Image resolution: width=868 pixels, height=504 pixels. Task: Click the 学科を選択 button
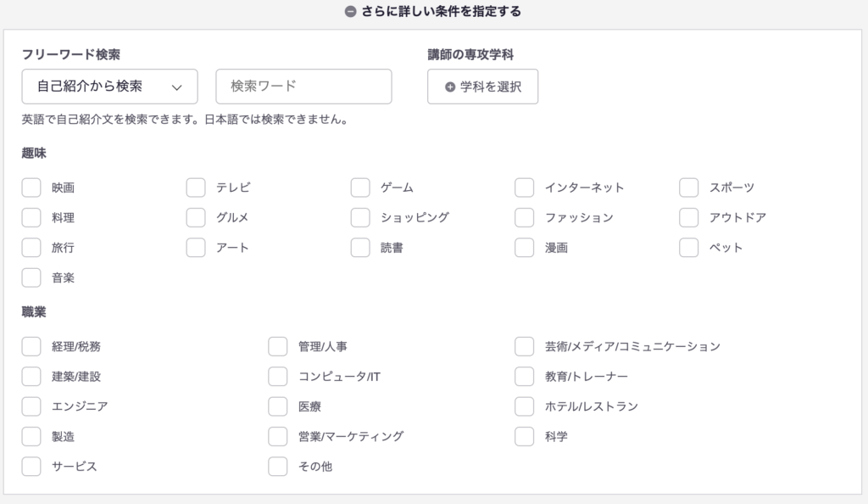[482, 87]
